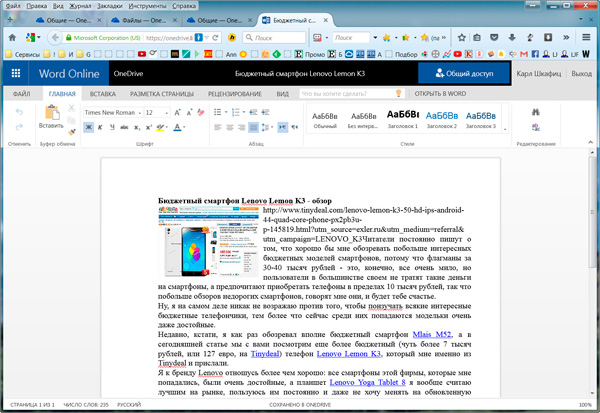This screenshot has width=600, height=413.
Task: Click the Undo arrow in the ribbon
Action: click(x=19, y=112)
